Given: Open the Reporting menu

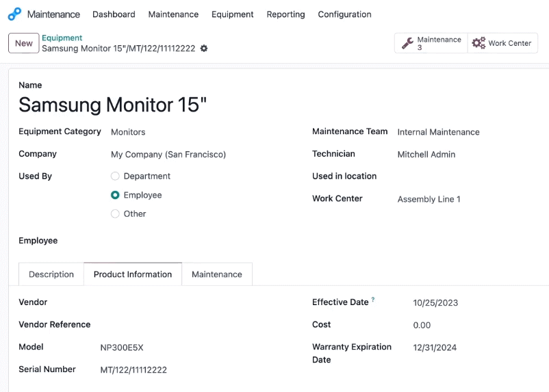Looking at the screenshot, I should pos(285,14).
